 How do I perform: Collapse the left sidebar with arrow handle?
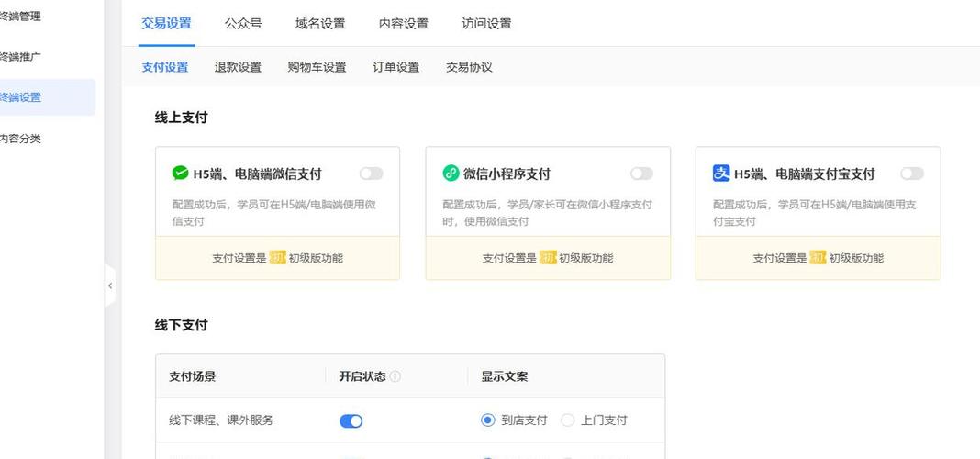[110, 286]
